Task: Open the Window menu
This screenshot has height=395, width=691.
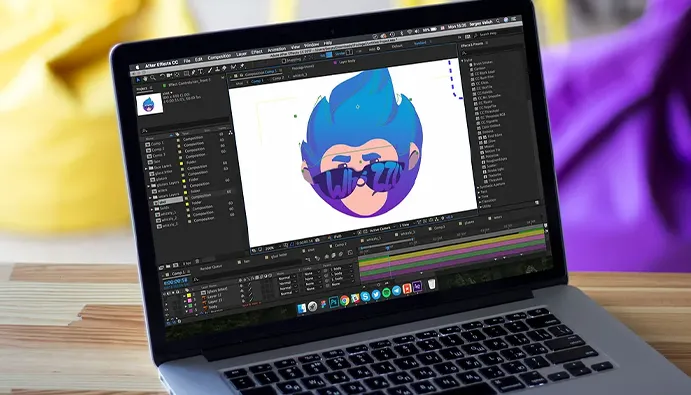Action: (x=311, y=45)
